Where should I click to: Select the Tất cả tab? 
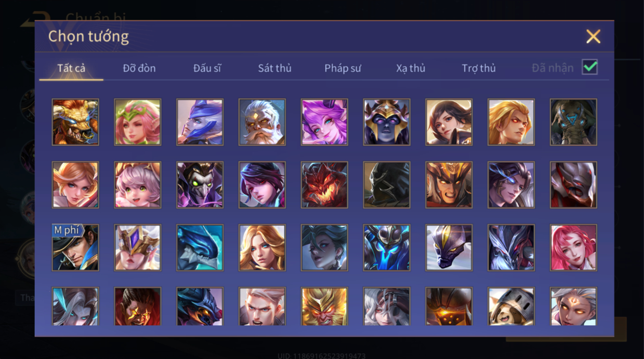(71, 68)
